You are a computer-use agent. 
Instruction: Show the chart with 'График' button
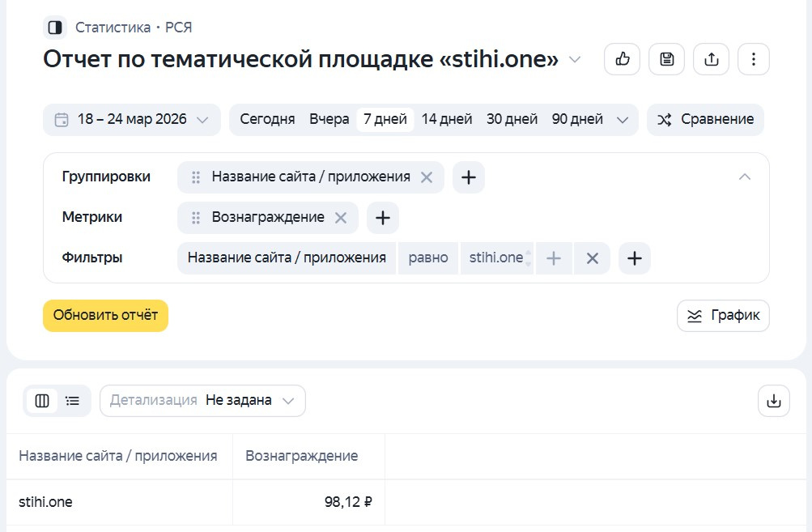(723, 316)
